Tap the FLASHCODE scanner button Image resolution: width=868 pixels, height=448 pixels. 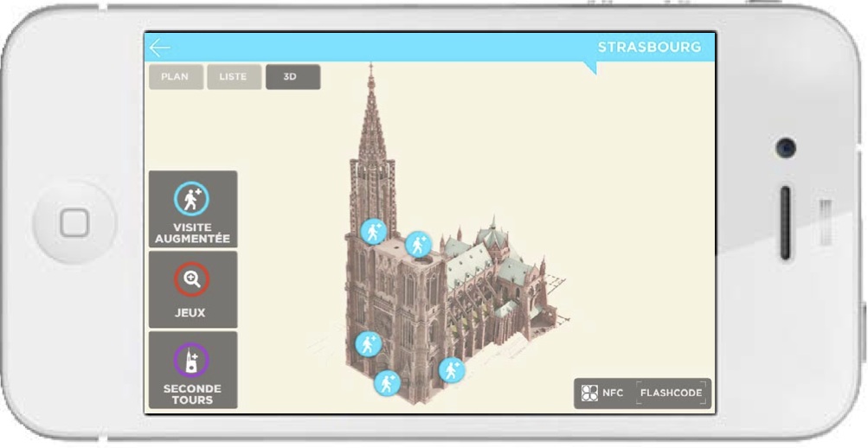pyautogui.click(x=671, y=394)
